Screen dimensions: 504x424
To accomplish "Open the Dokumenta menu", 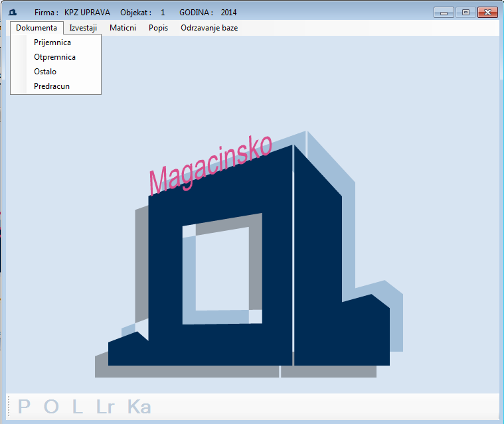I will (37, 28).
